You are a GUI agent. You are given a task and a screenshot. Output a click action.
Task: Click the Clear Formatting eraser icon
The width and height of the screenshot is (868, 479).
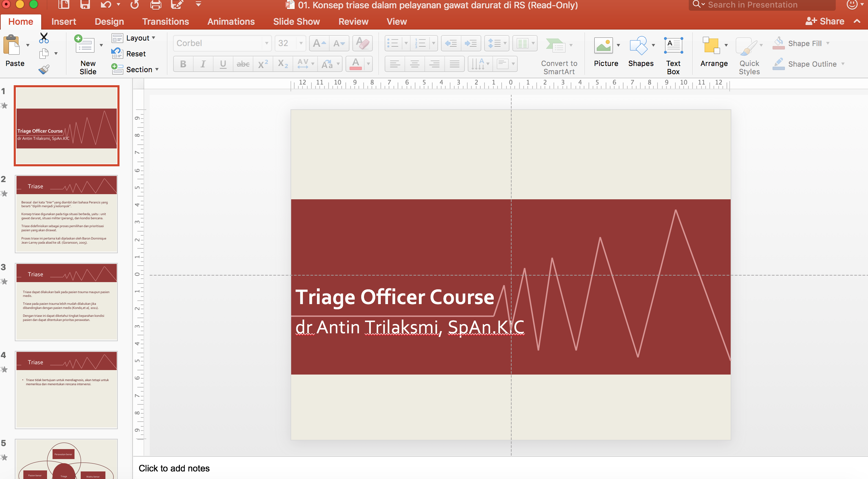point(363,43)
